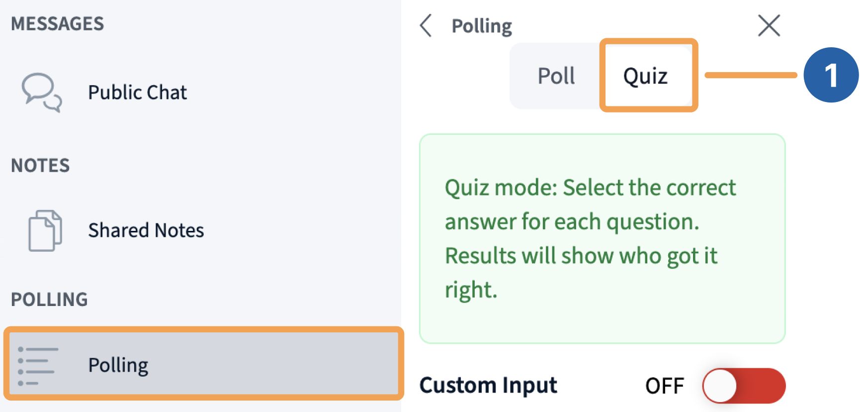Click the Custom Input label text
868x412 pixels.
[488, 386]
